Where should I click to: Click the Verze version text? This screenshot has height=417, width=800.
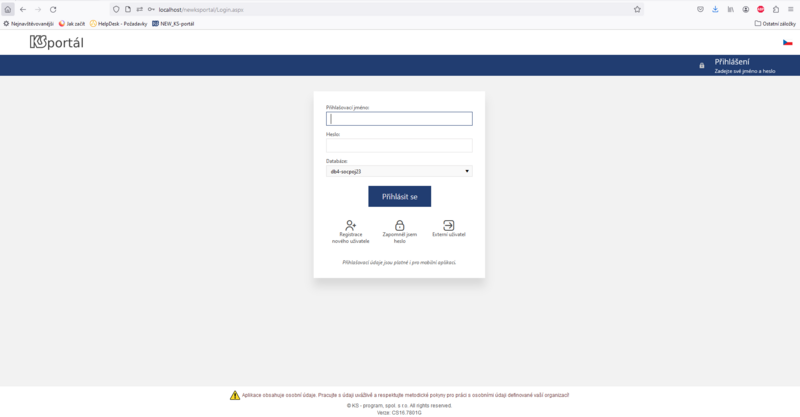pyautogui.click(x=399, y=412)
